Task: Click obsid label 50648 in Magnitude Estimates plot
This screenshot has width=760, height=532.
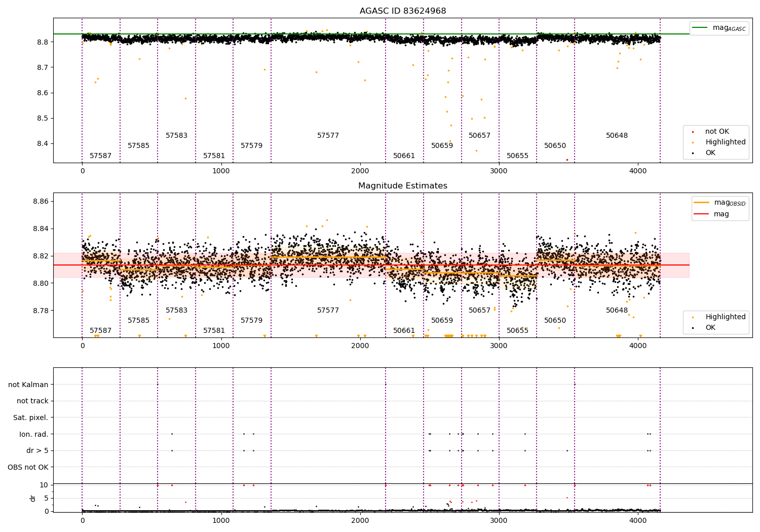Action: [617, 311]
